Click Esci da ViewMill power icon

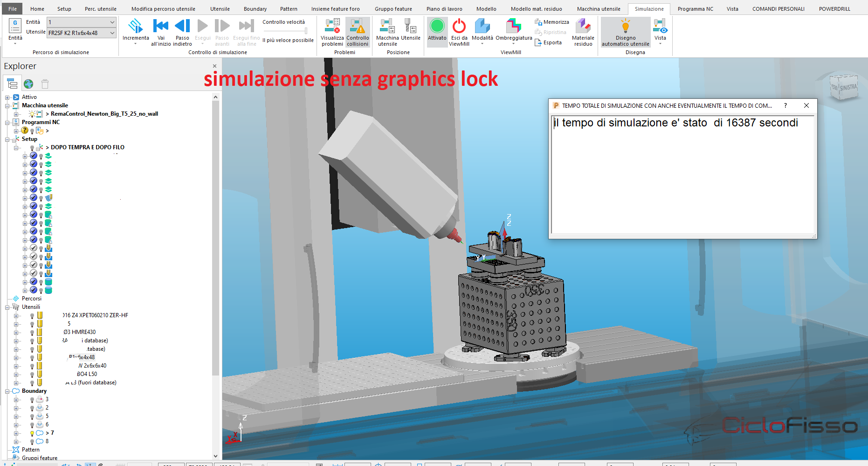tap(459, 27)
